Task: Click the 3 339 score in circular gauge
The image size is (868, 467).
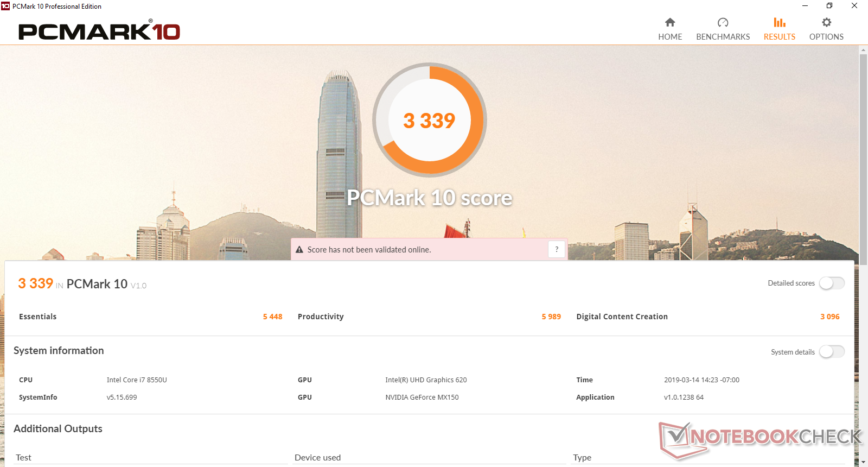Action: tap(429, 121)
